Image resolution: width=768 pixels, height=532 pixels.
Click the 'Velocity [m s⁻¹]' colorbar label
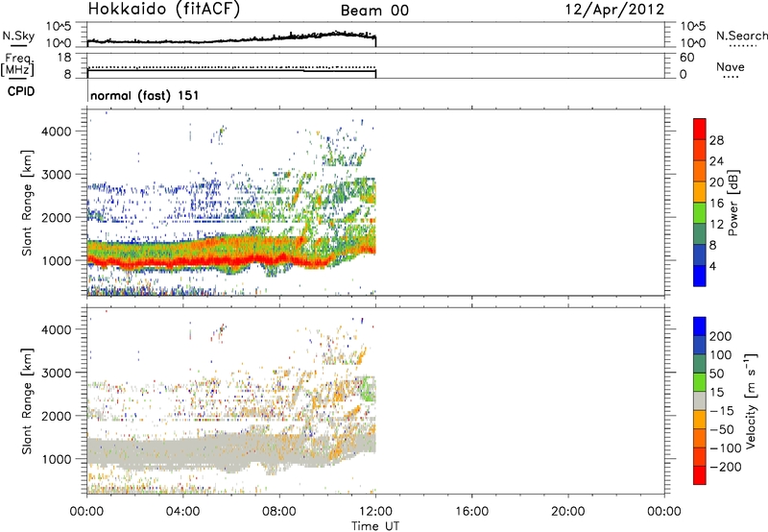[x=752, y=401]
